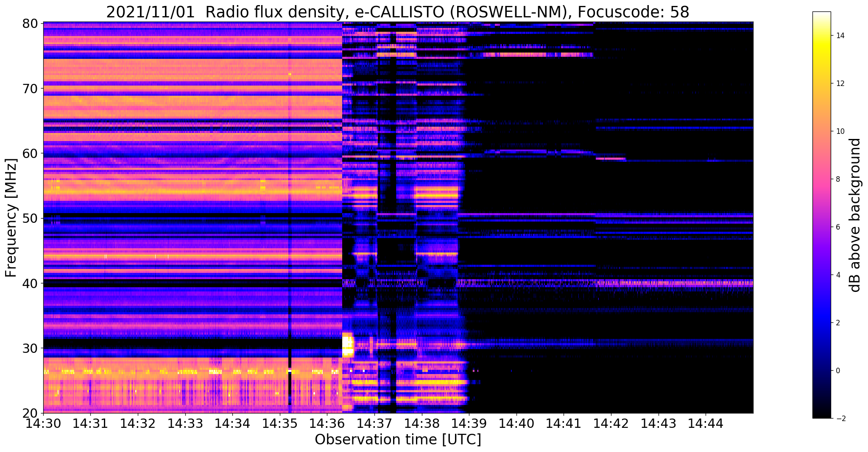Image resolution: width=868 pixels, height=452 pixels.
Task: Click the 14:38 time tick label
Action: coord(422,423)
